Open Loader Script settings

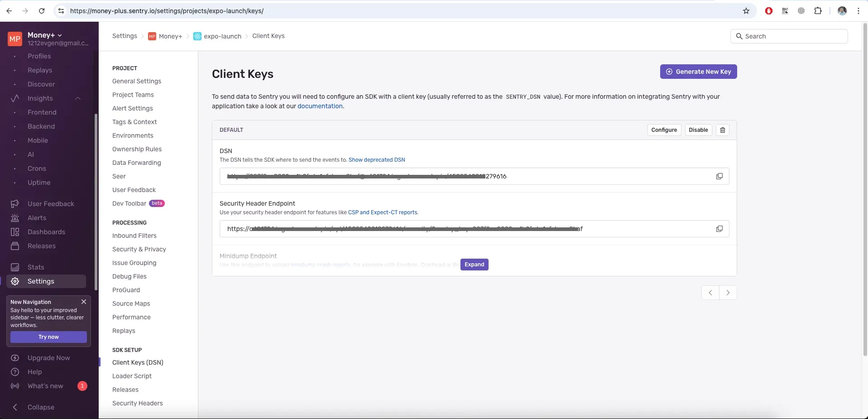pos(132,376)
